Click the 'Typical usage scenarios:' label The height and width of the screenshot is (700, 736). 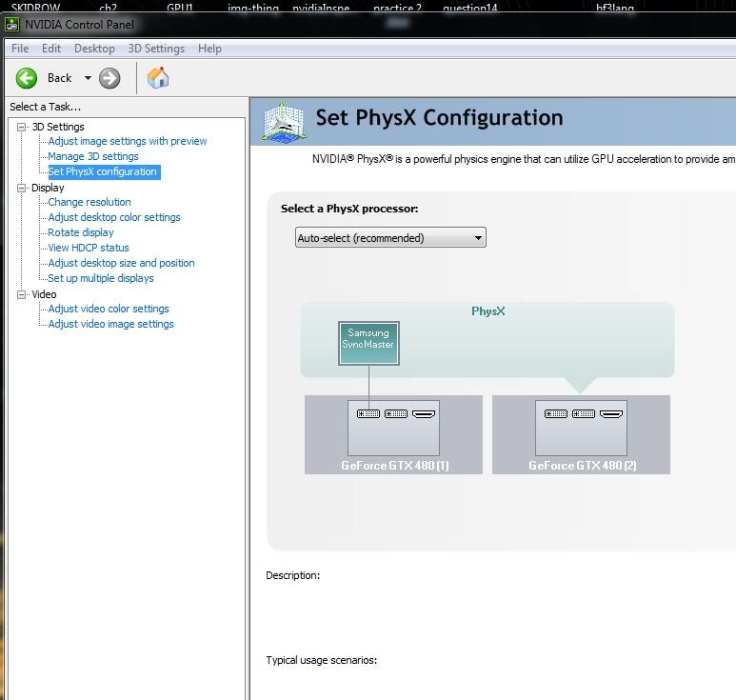point(322,660)
